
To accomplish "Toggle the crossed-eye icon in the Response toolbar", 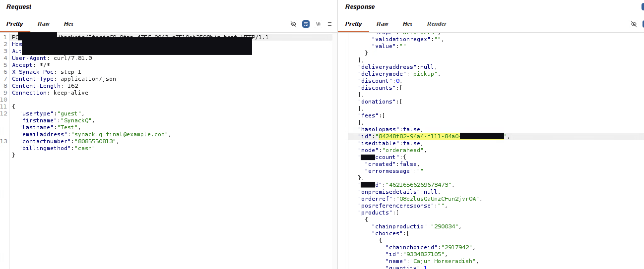I will tap(634, 24).
